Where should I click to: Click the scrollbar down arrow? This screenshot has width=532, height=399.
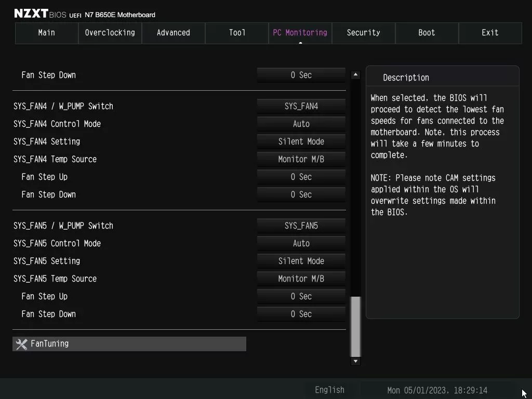[x=355, y=361]
